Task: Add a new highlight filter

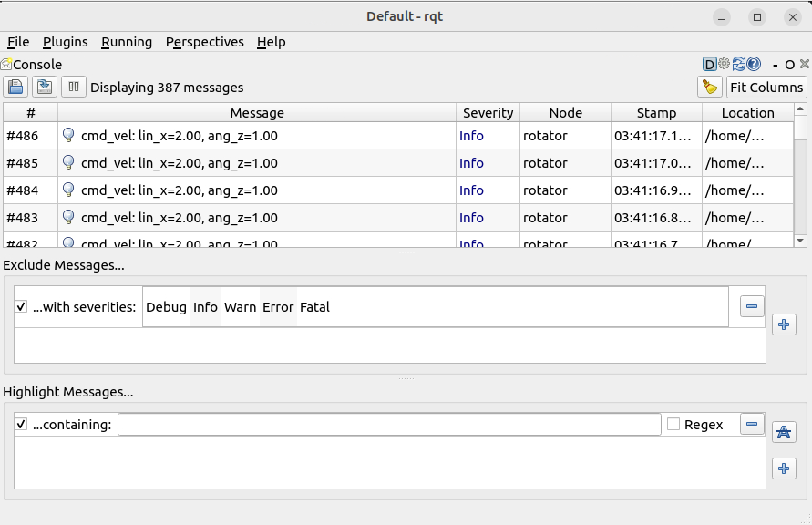Action: pos(784,468)
